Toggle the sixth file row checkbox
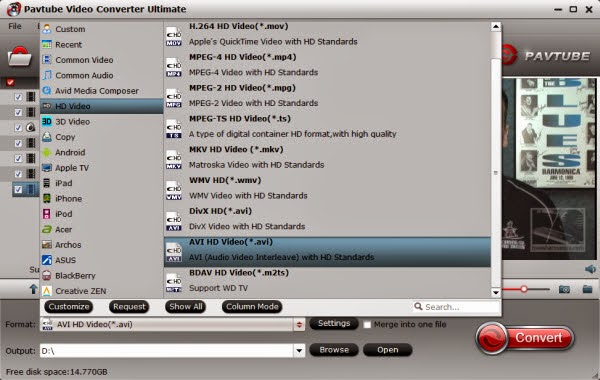Viewport: 600px width, 380px height. click(x=18, y=174)
